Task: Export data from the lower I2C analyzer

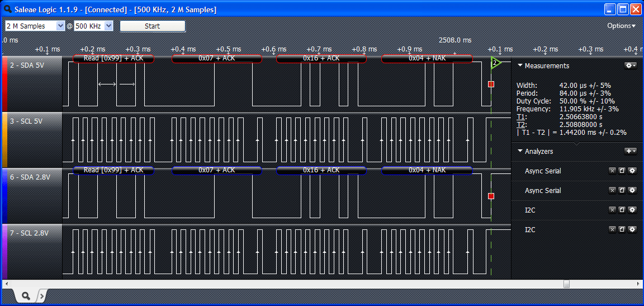Action: click(622, 229)
